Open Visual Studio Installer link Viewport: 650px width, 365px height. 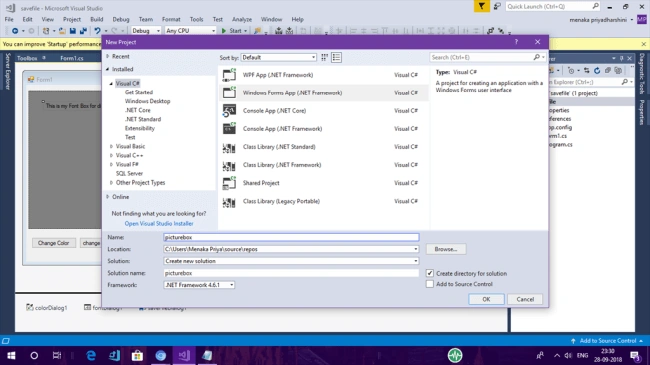coord(159,224)
